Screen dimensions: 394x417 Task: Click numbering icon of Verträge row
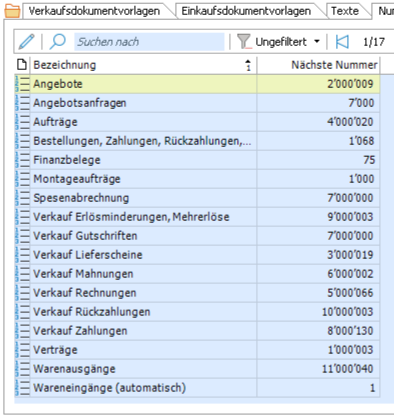(22, 350)
